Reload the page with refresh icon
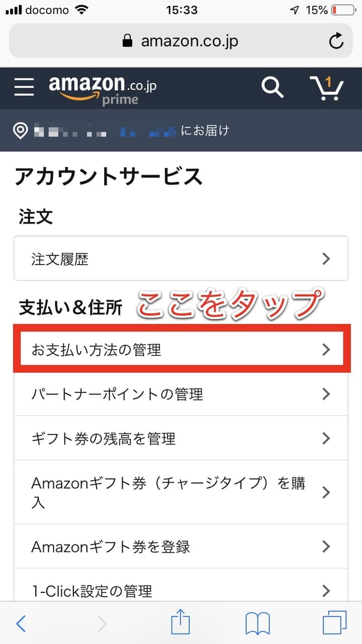Screen dimensions: 362x644 pos(336,41)
